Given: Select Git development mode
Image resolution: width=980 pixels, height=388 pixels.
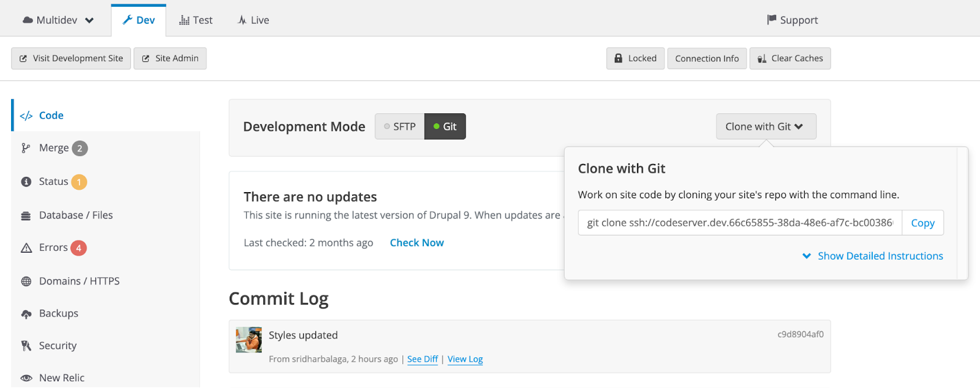Looking at the screenshot, I should [445, 127].
